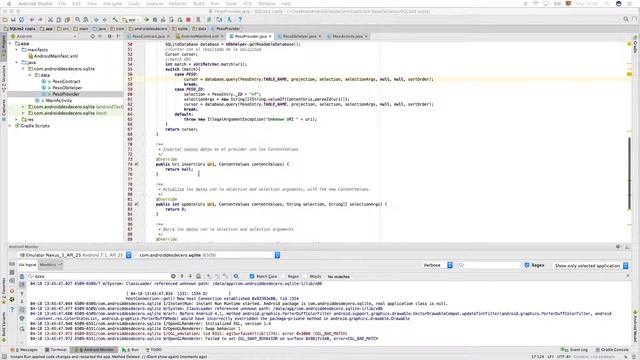Click the Monitors tab in Android Monitor
The width and height of the screenshot is (640, 360).
click(x=50, y=265)
